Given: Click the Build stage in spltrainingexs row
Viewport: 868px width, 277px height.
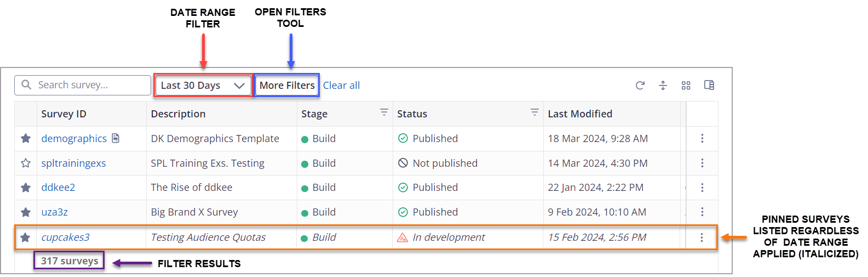Looking at the screenshot, I should (319, 163).
